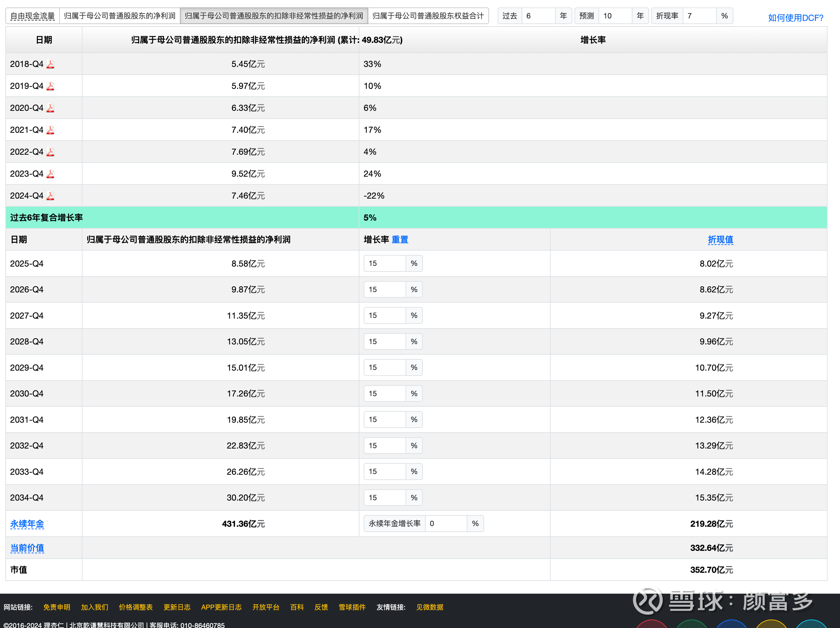Select the 5.45亿元 value for 2018-Q4
840x628 pixels.
pos(248,64)
